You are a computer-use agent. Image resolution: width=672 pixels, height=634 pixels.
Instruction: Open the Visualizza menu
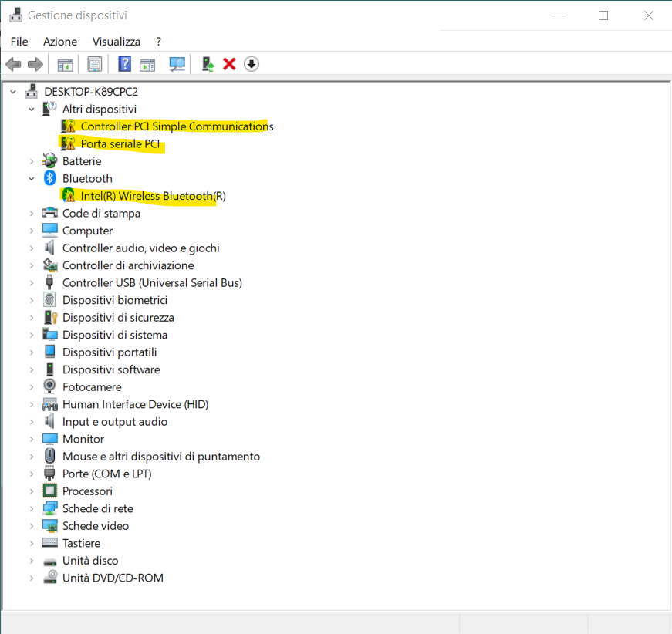117,42
